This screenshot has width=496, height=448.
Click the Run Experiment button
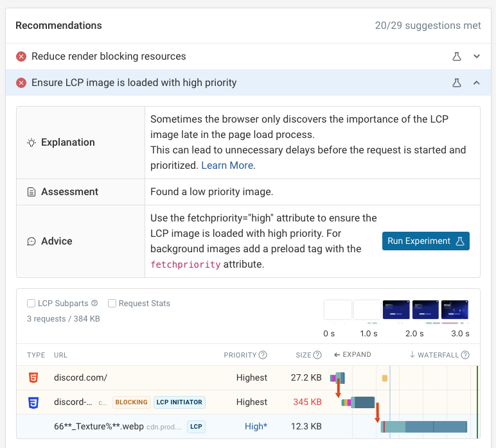click(426, 241)
